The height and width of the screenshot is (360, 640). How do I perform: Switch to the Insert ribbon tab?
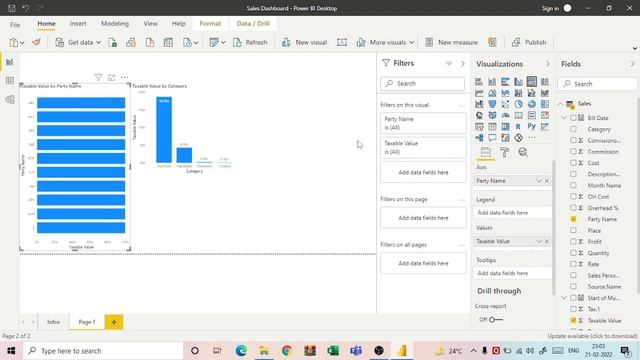(78, 24)
